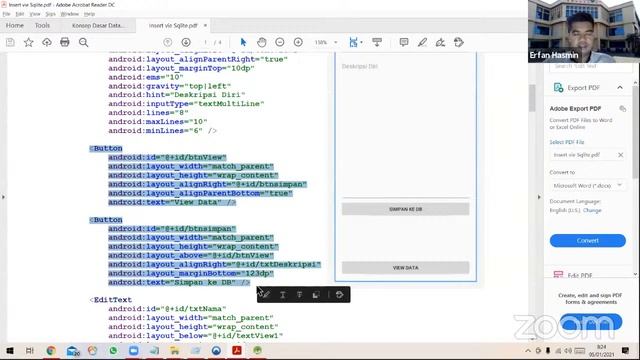The height and width of the screenshot is (360, 640).
Task: Open Zoom from the taskbar
Action: click(x=133, y=351)
